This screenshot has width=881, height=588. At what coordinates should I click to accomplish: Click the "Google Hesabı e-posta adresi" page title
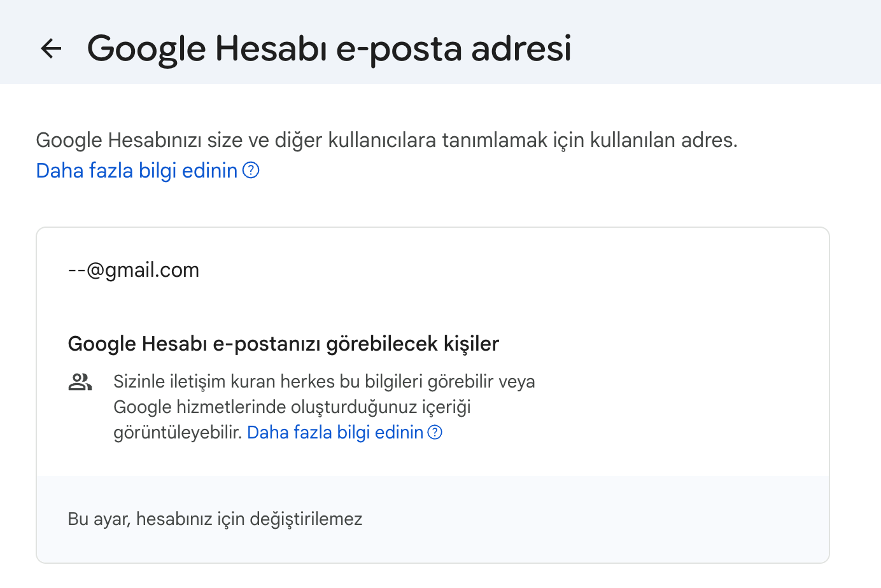(329, 48)
